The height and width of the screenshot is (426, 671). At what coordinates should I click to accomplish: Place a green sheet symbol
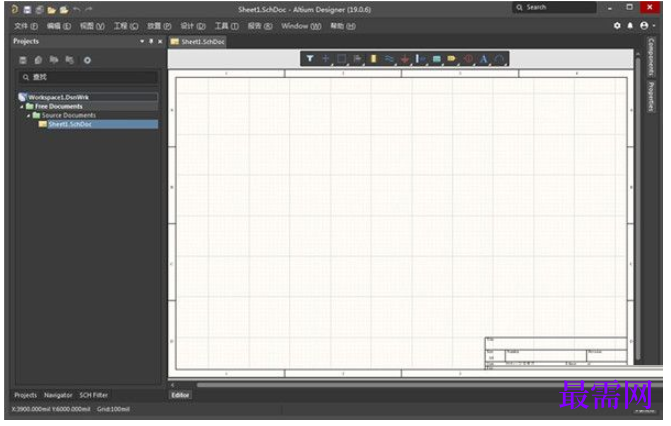[x=436, y=59]
